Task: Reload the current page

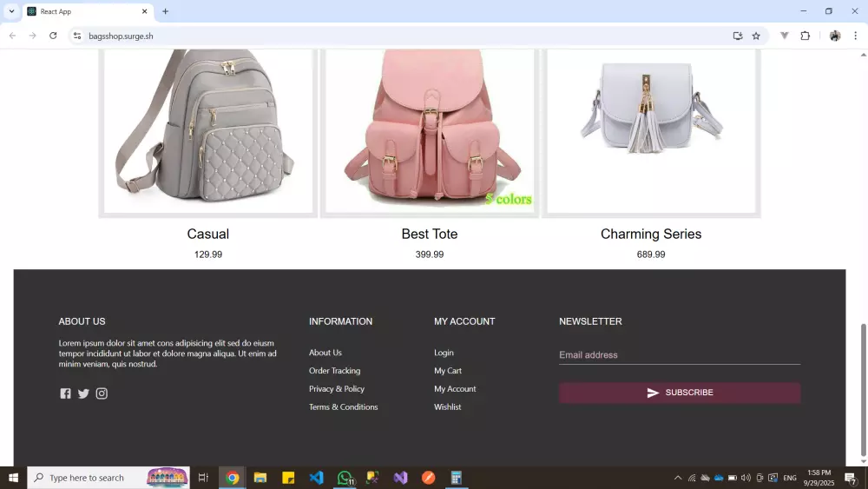Action: pyautogui.click(x=53, y=36)
